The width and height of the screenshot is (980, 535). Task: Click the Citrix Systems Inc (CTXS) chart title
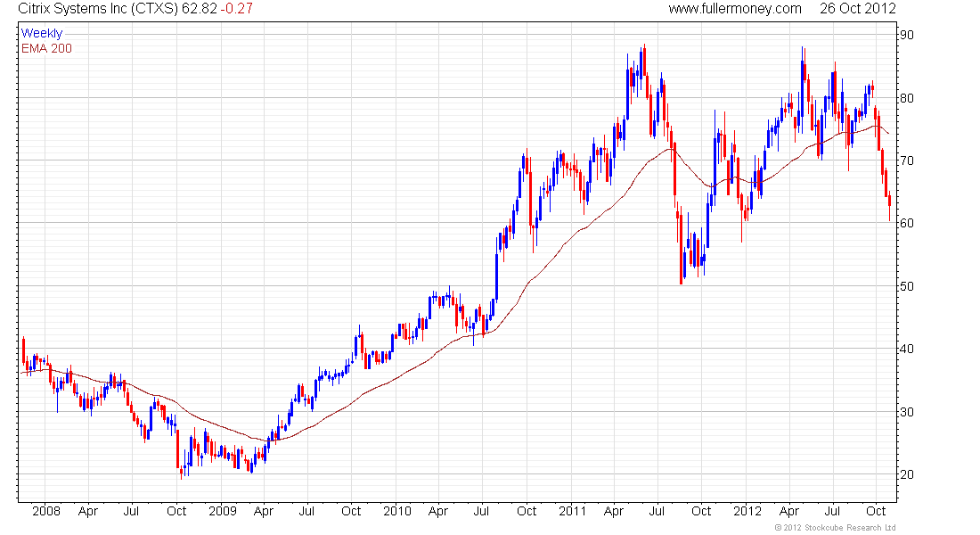pyautogui.click(x=98, y=9)
